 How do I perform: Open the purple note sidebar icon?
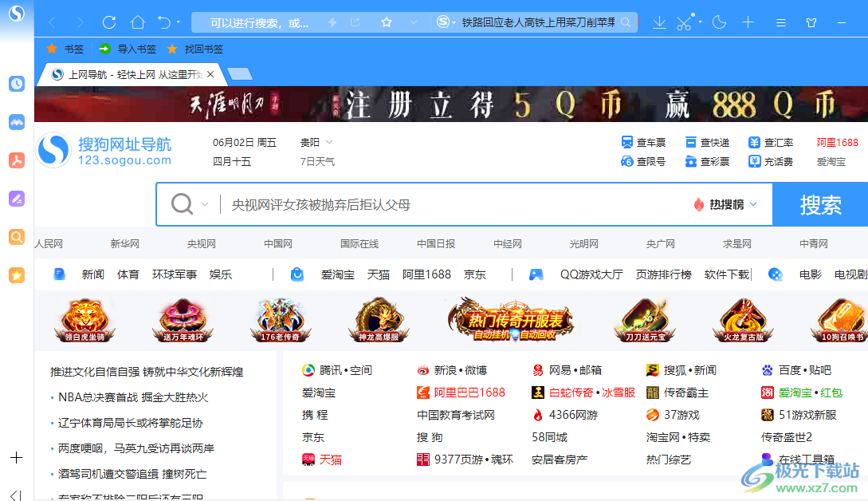pyautogui.click(x=17, y=199)
